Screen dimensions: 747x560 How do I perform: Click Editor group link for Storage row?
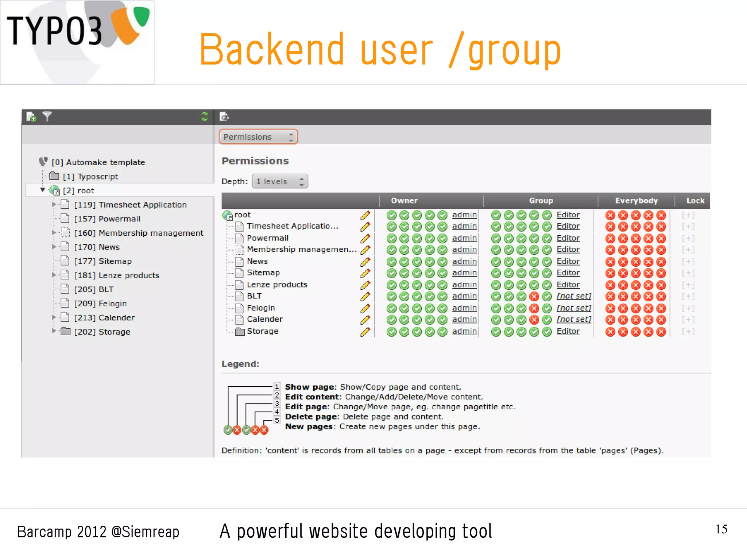pos(568,332)
